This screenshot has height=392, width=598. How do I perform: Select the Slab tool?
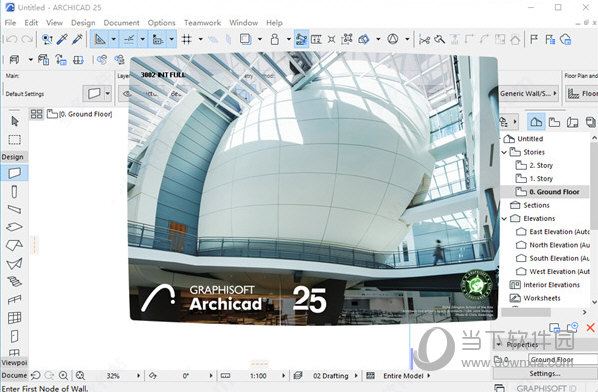[14, 227]
